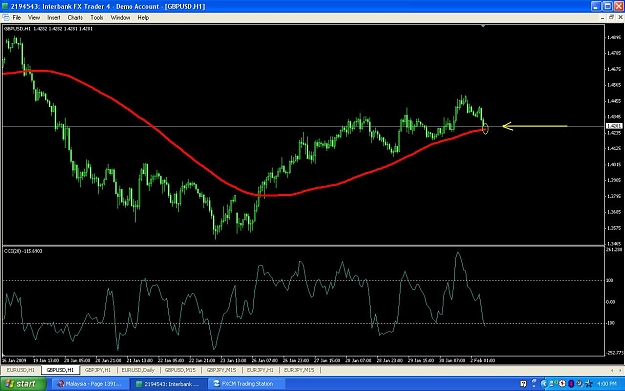Click the chart shift marker triangle
Screen dimensions: 625x391
(x=483, y=26)
